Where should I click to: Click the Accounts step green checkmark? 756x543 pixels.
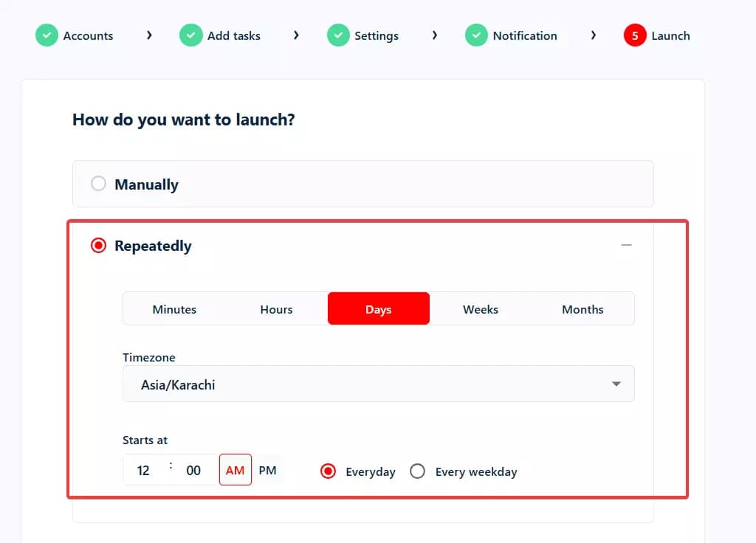pos(47,35)
